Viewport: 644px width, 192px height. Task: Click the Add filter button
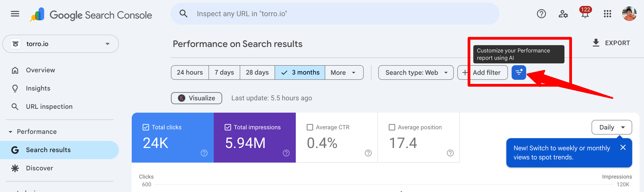pos(482,73)
